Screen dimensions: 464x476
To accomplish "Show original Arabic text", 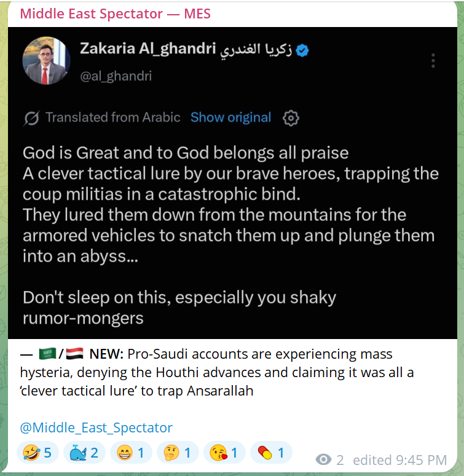I will [231, 117].
